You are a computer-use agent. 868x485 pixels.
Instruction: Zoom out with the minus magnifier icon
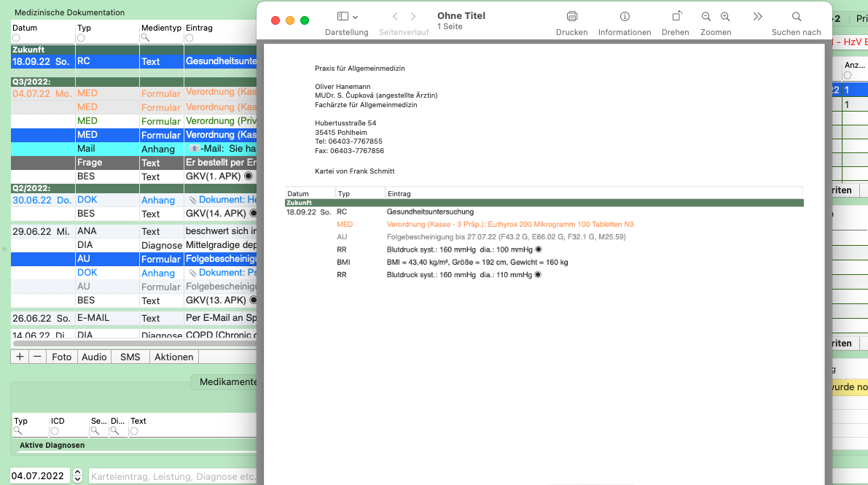pos(705,17)
